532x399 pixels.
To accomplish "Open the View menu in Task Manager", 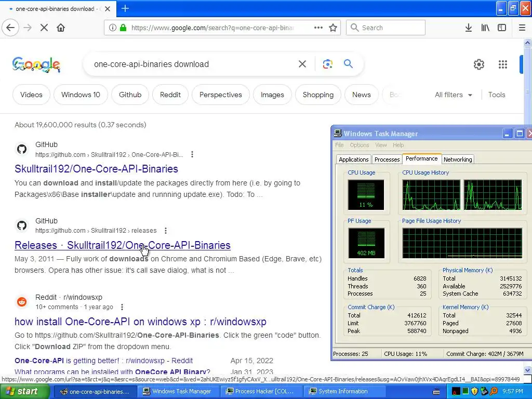I will click(x=381, y=145).
